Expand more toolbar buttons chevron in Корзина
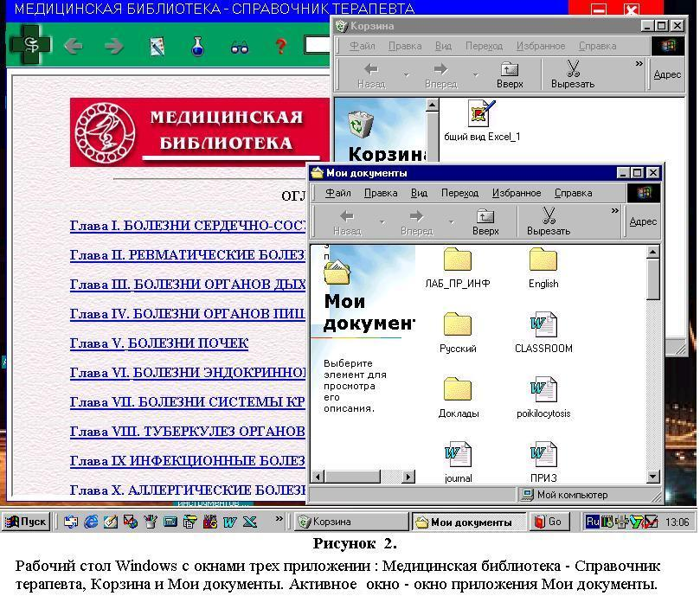The width and height of the screenshot is (700, 596). coord(639,64)
